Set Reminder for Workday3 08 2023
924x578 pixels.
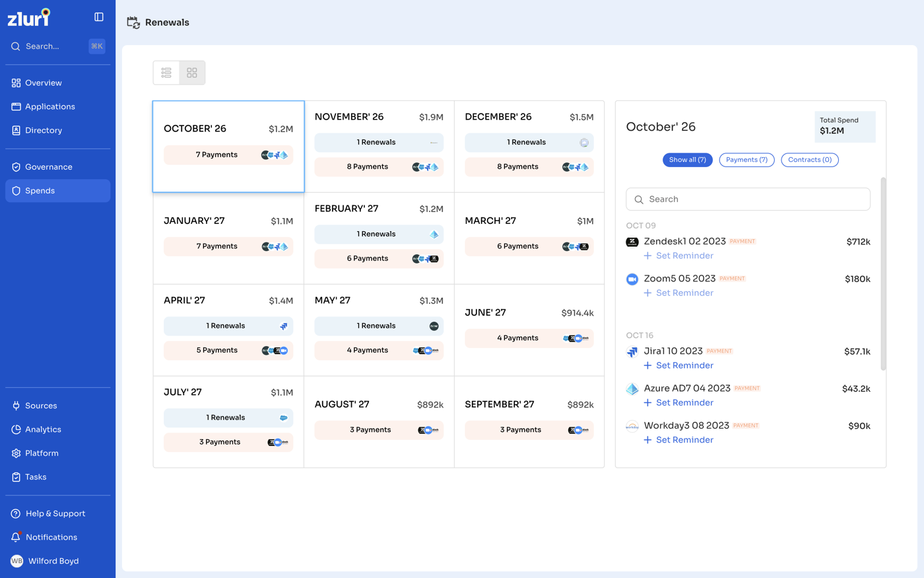[678, 440]
